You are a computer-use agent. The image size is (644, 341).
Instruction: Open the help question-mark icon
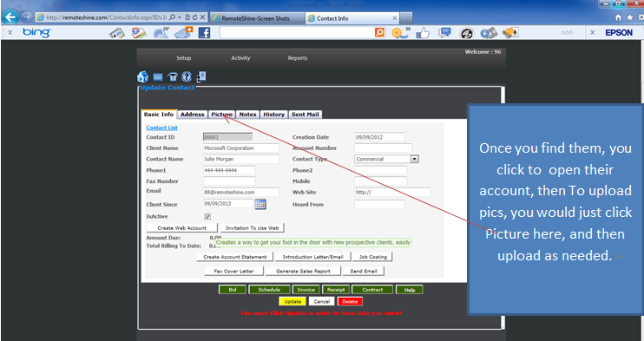pos(187,76)
